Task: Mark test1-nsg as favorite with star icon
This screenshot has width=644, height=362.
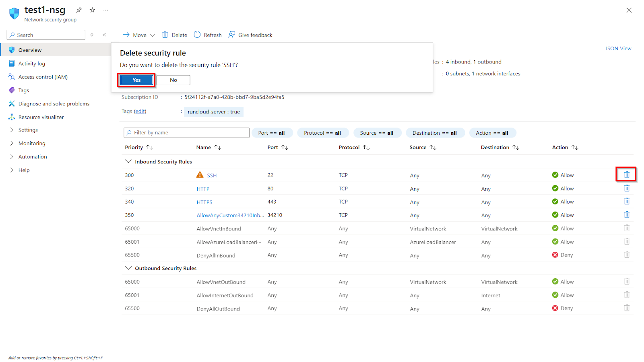Action: coord(92,10)
